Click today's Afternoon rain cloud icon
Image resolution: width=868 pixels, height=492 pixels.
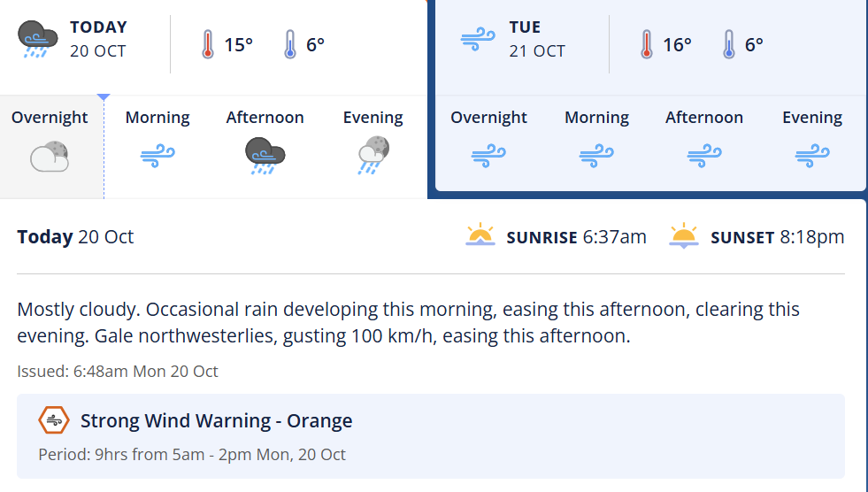(265, 155)
